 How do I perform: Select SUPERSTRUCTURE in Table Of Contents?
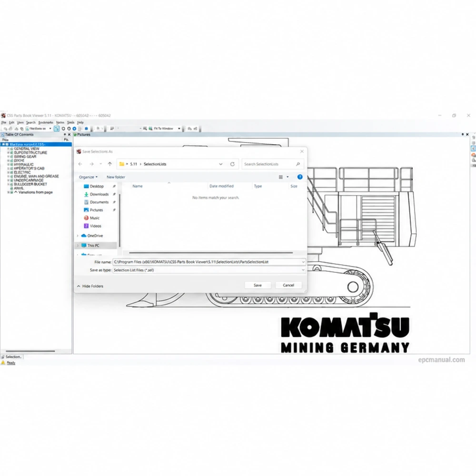coord(30,153)
